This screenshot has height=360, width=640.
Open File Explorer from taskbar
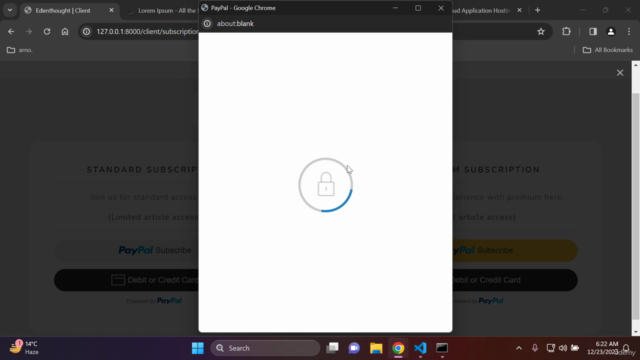[376, 348]
